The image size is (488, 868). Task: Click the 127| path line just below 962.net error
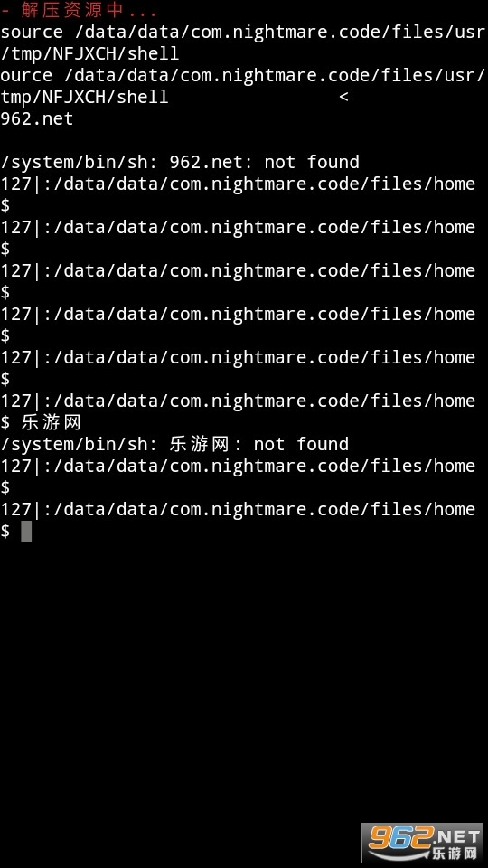click(x=238, y=184)
